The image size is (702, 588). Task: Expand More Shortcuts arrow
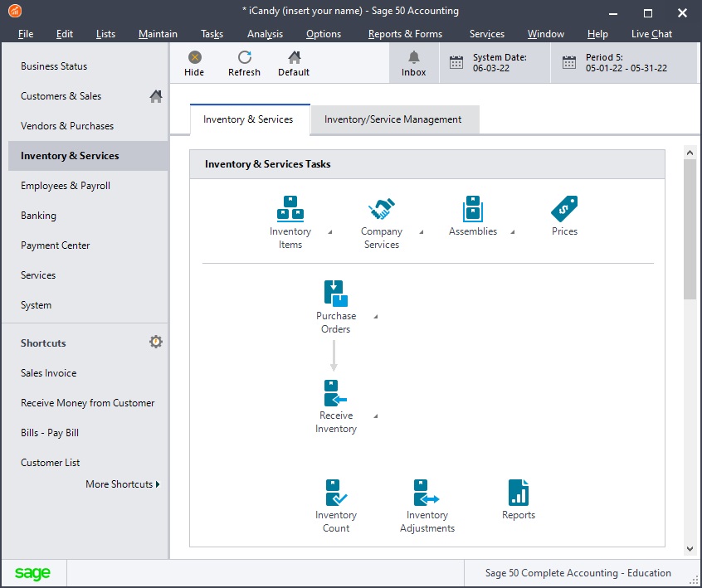click(158, 484)
